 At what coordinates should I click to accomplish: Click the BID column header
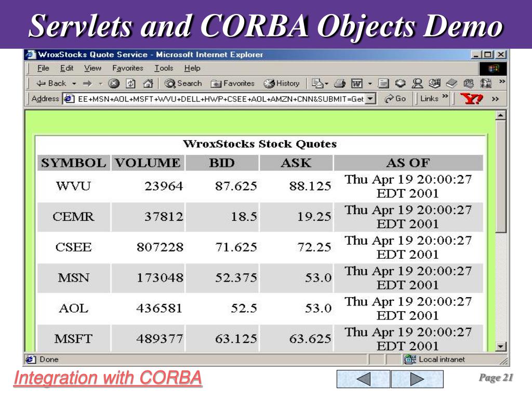tap(222, 163)
